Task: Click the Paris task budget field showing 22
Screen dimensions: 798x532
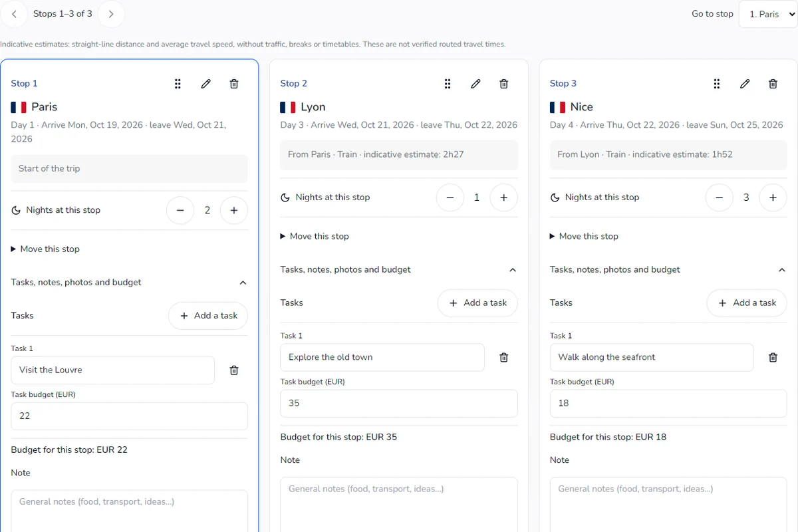Action: click(129, 416)
